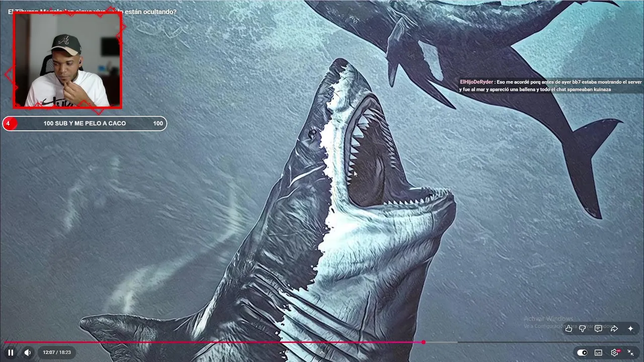Click the video title text at top
The height and width of the screenshot is (362, 644).
coord(92,12)
